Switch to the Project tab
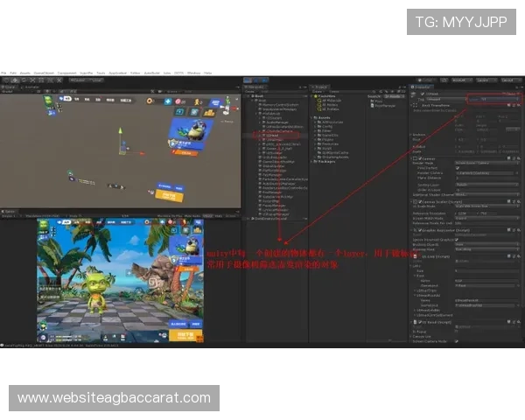 pos(319,87)
